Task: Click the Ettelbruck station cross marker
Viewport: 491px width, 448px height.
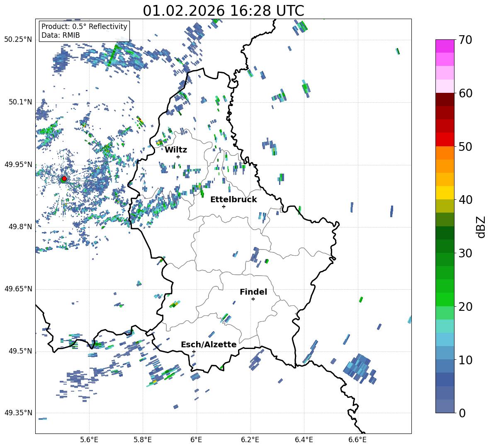Action: tap(224, 206)
